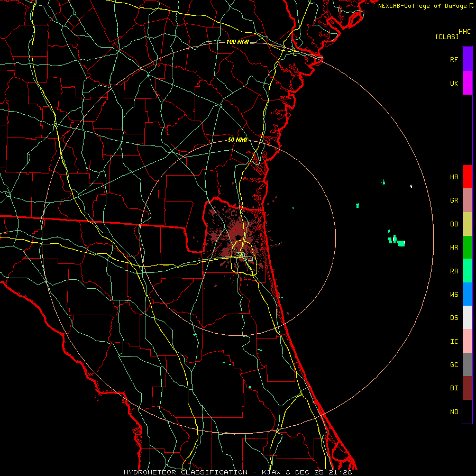Viewport: 476px width, 476px height.
Task: Select the HR legend label
Action: (454, 248)
